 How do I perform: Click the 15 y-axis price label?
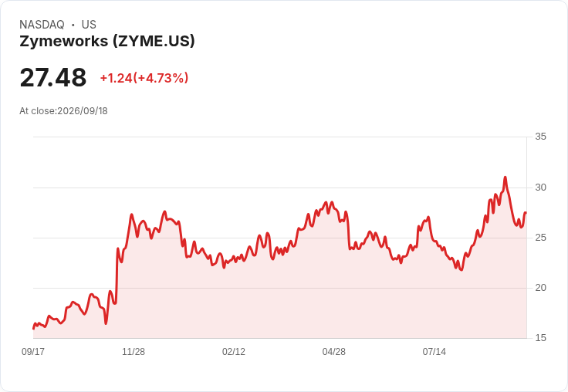pyautogui.click(x=540, y=338)
